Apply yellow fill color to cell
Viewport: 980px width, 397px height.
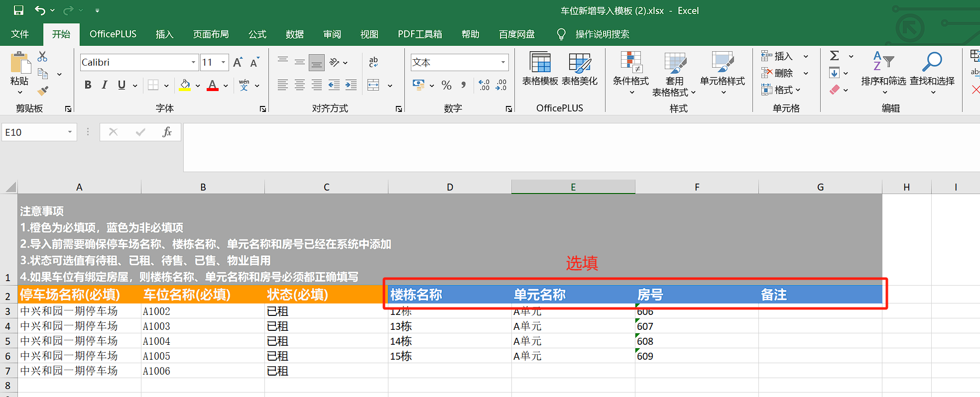[x=185, y=85]
